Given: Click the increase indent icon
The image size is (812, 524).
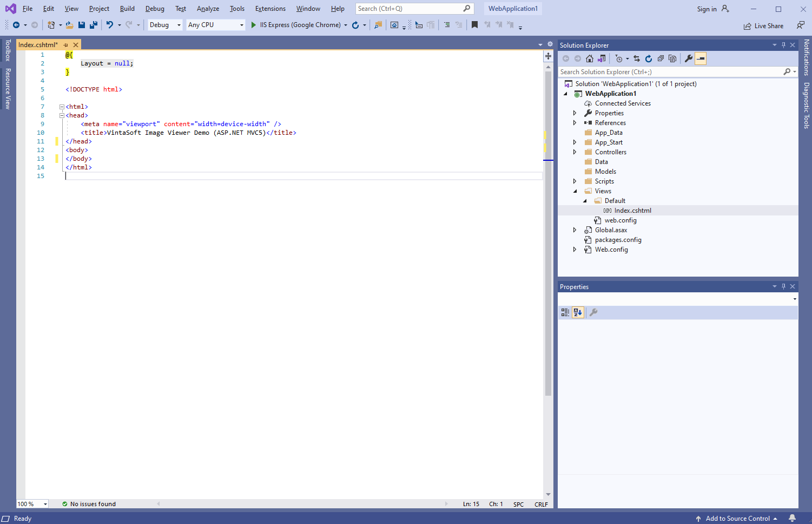Looking at the screenshot, I should point(447,25).
